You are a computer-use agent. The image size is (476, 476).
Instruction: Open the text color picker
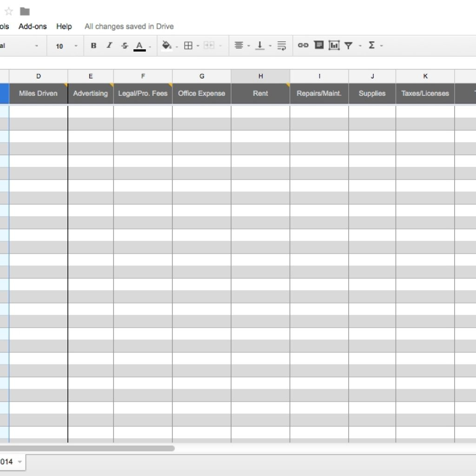tap(139, 46)
